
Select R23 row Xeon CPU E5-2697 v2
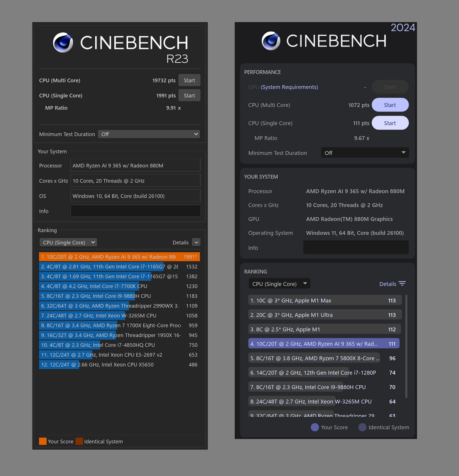(119, 355)
